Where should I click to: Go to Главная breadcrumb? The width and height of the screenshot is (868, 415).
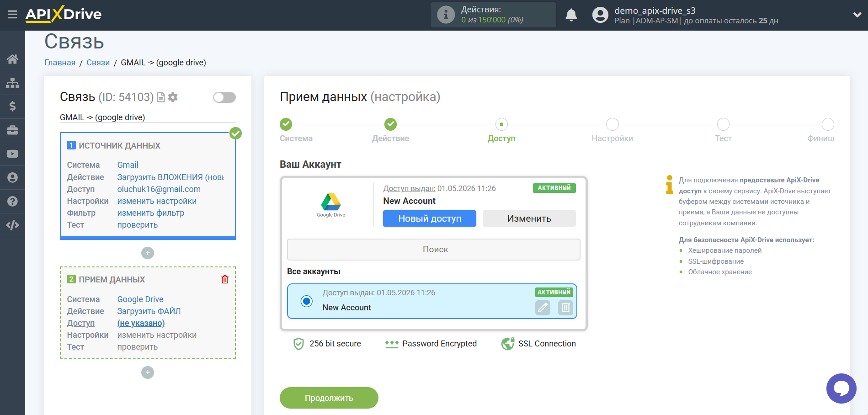tap(60, 63)
